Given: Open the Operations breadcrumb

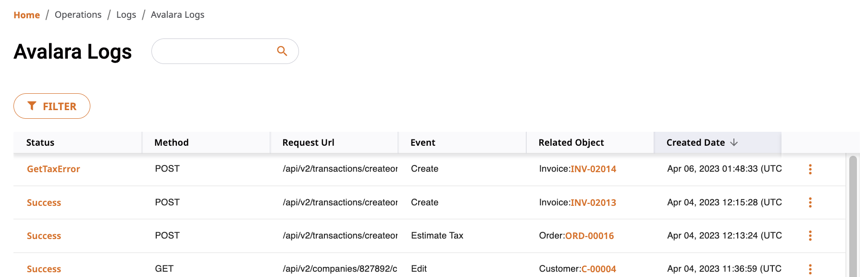Looking at the screenshot, I should (x=78, y=15).
